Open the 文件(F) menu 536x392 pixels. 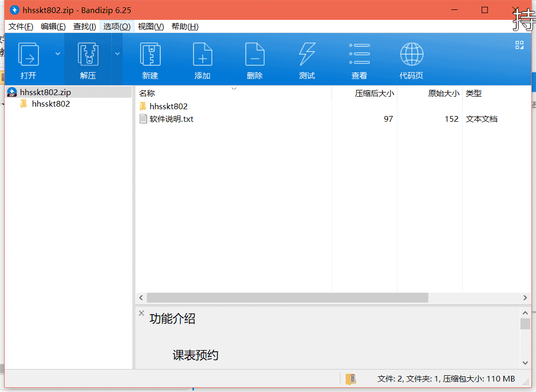(x=20, y=27)
